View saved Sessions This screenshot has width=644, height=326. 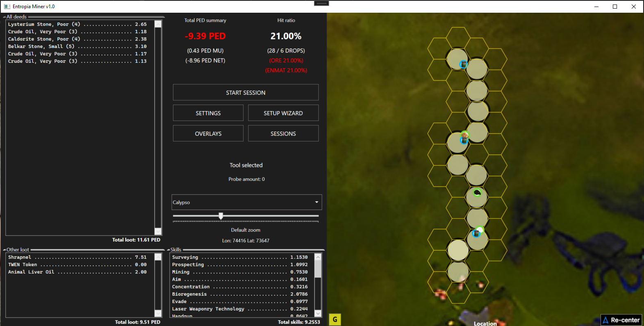(x=283, y=134)
